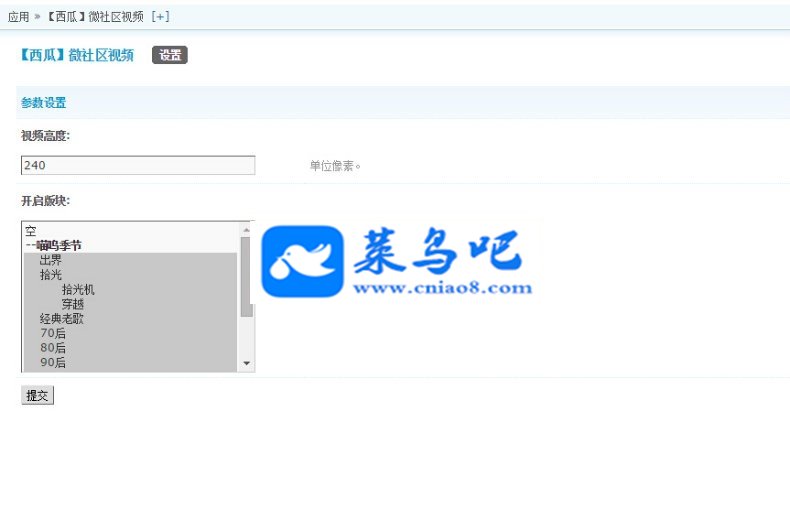
Task: Select the 90后 forum option
Action: (130, 362)
